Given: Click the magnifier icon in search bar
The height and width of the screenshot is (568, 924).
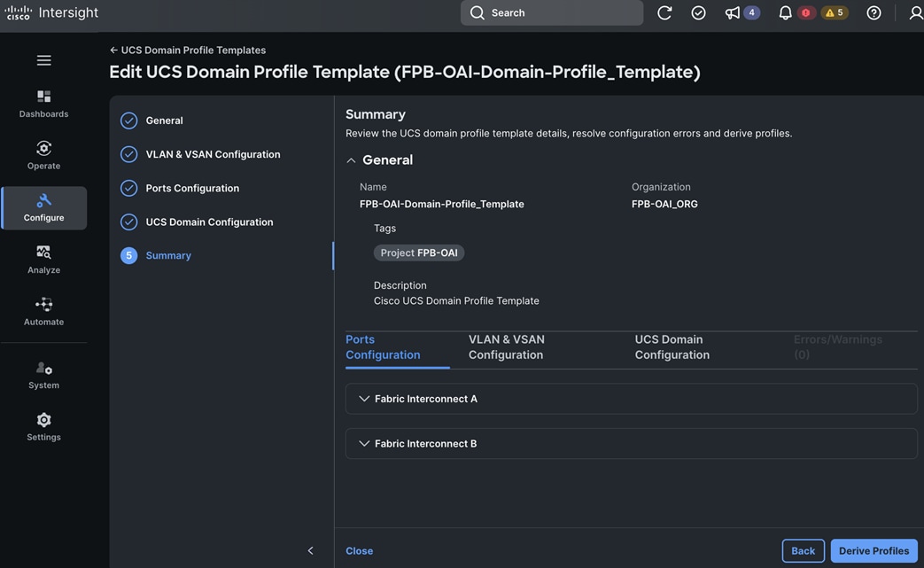Looking at the screenshot, I should pyautogui.click(x=477, y=13).
